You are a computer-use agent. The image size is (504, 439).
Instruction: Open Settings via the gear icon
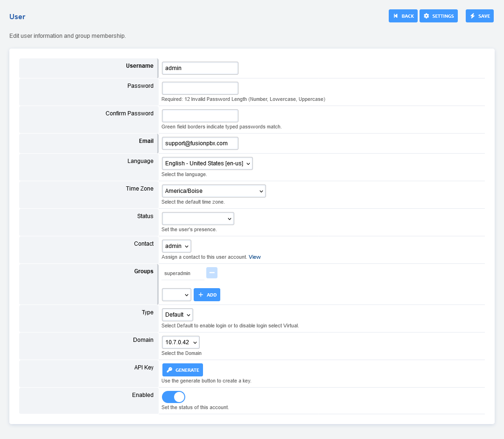426,16
